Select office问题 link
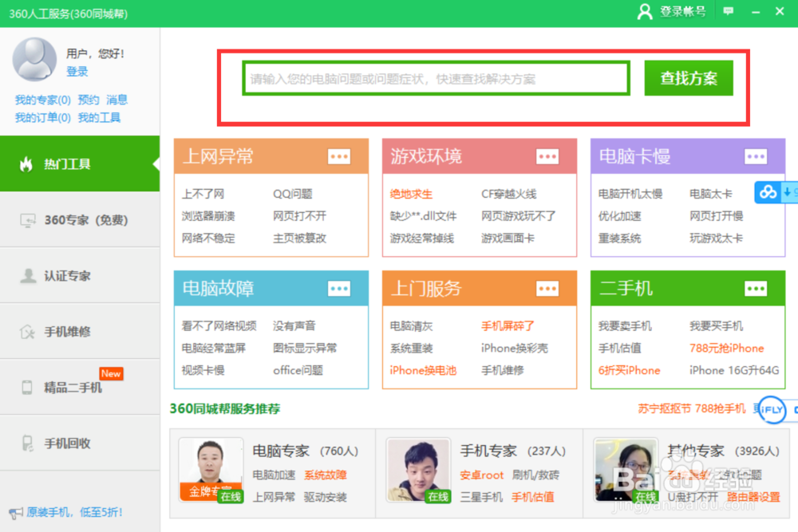Screen dimensions: 798x532 pyautogui.click(x=298, y=370)
